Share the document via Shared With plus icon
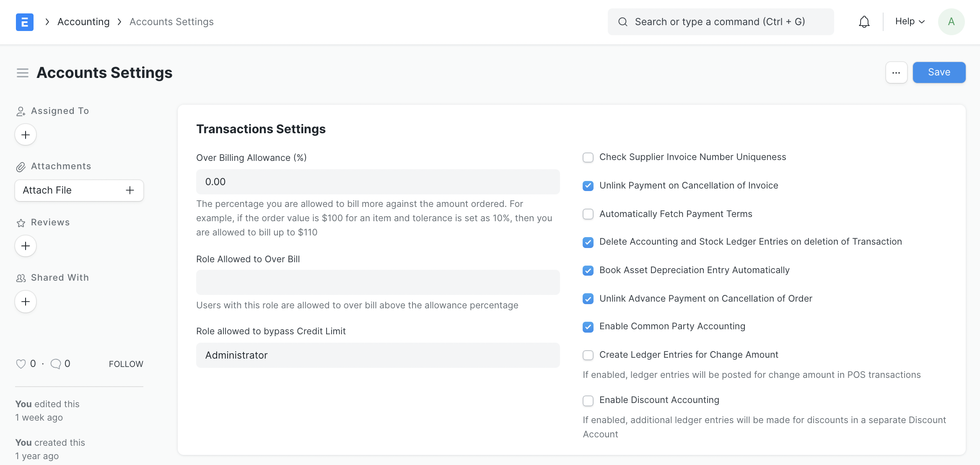Screen dimensions: 980x465 25,301
